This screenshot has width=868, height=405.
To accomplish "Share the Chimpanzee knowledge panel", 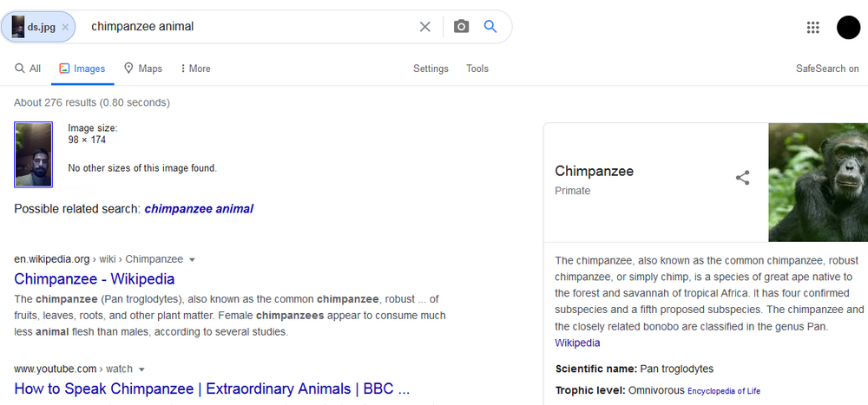I will [742, 178].
